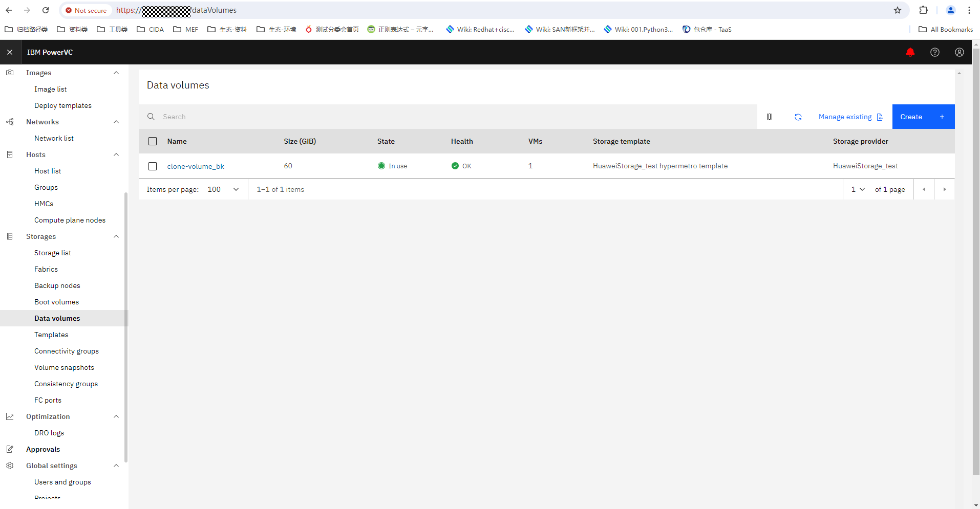Open All Bookmarks folder
This screenshot has height=509, width=980.
coord(946,29)
